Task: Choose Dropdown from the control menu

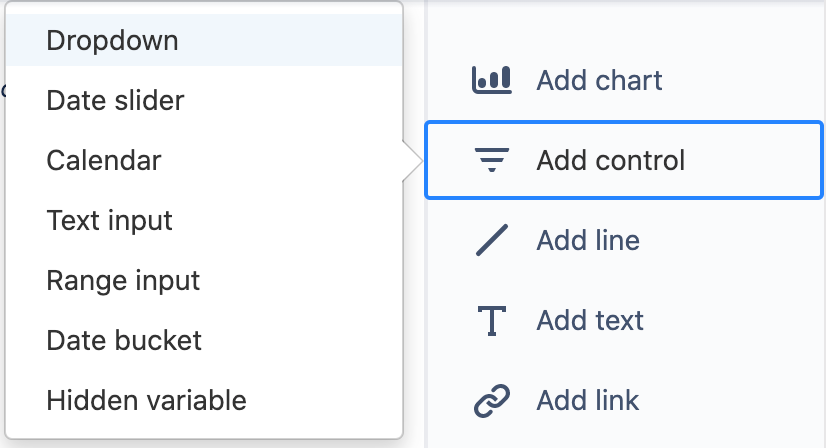Action: pyautogui.click(x=112, y=41)
